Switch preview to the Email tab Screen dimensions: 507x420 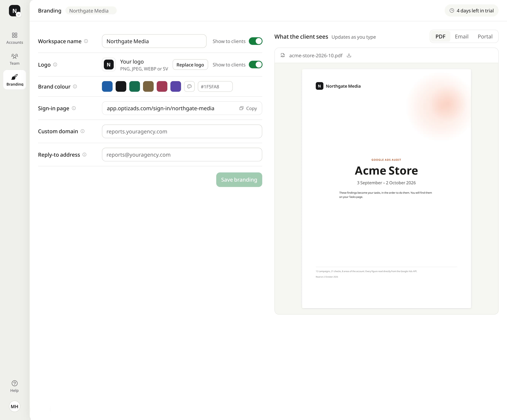pyautogui.click(x=462, y=37)
